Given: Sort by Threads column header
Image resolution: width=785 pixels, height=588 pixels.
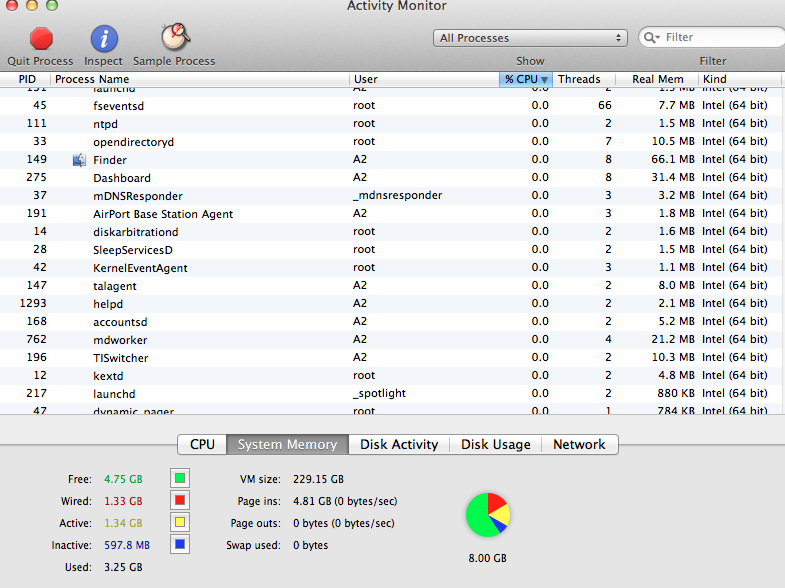Looking at the screenshot, I should pyautogui.click(x=584, y=79).
